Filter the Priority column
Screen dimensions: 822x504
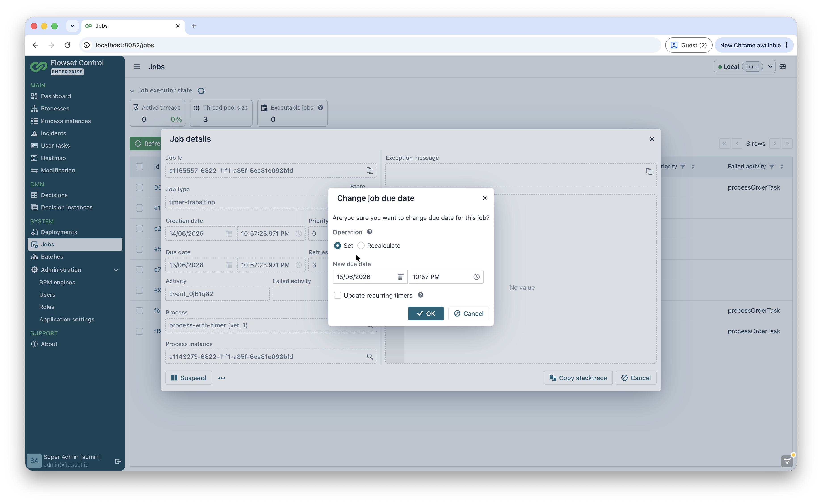pos(683,166)
